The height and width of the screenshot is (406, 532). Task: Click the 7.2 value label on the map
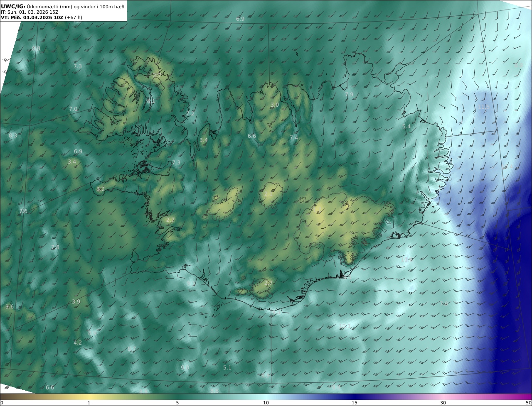point(190,113)
